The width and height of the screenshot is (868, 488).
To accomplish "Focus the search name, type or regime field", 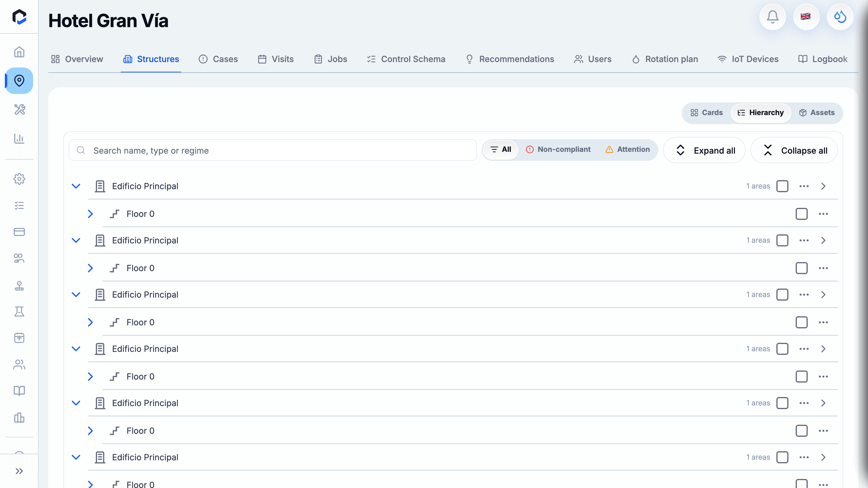I will [x=272, y=150].
